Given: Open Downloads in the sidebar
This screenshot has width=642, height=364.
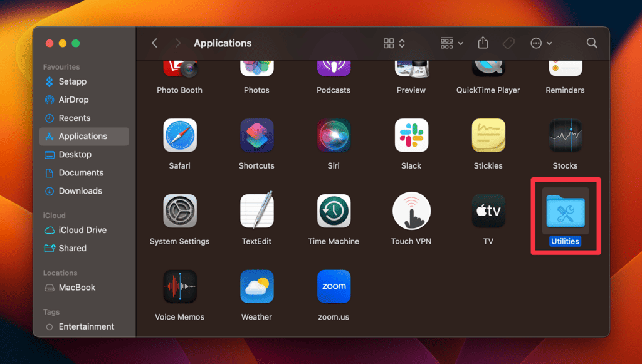Looking at the screenshot, I should [x=84, y=191].
